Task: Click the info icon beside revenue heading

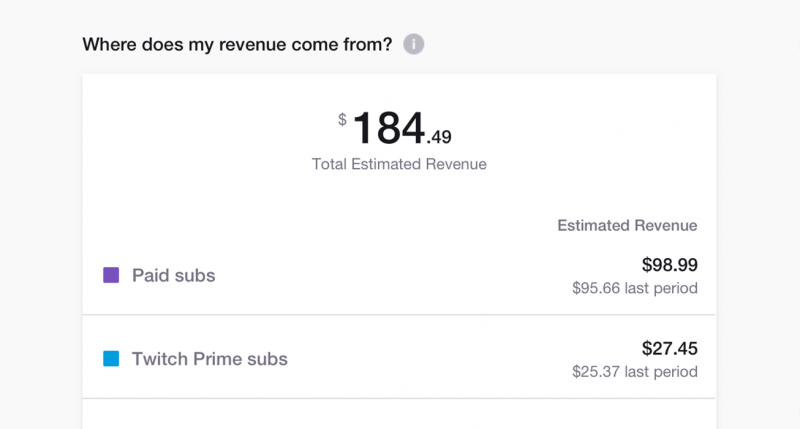Action: [x=414, y=45]
